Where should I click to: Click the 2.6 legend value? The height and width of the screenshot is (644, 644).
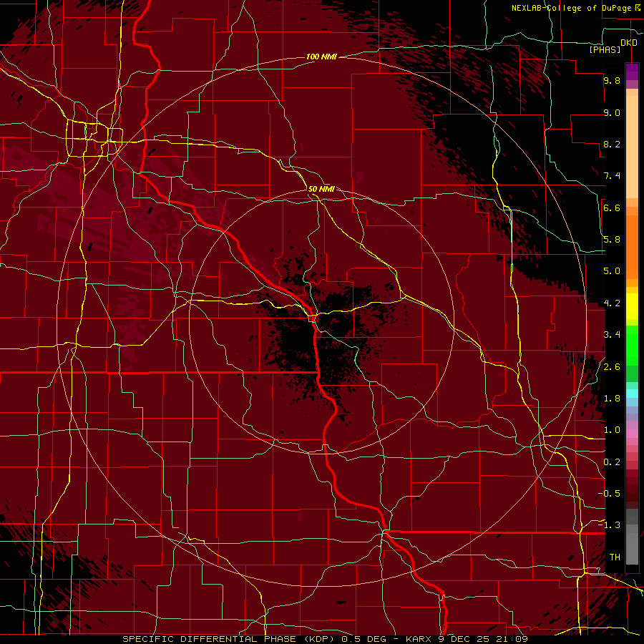[x=612, y=367]
